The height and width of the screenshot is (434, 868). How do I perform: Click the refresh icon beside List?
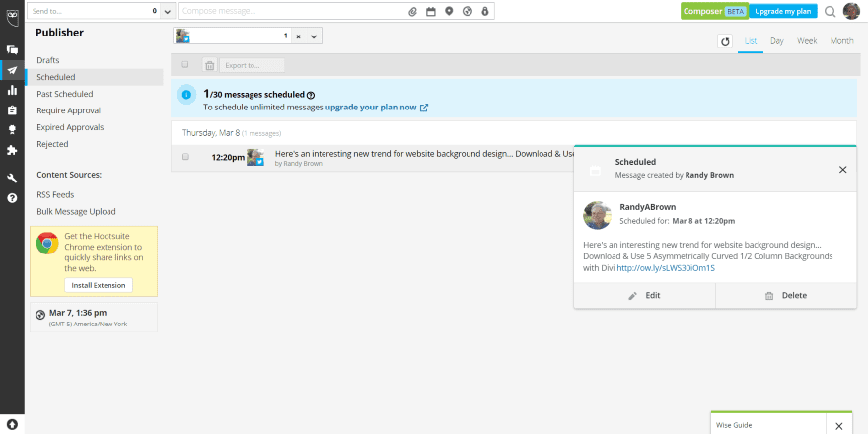coord(725,41)
